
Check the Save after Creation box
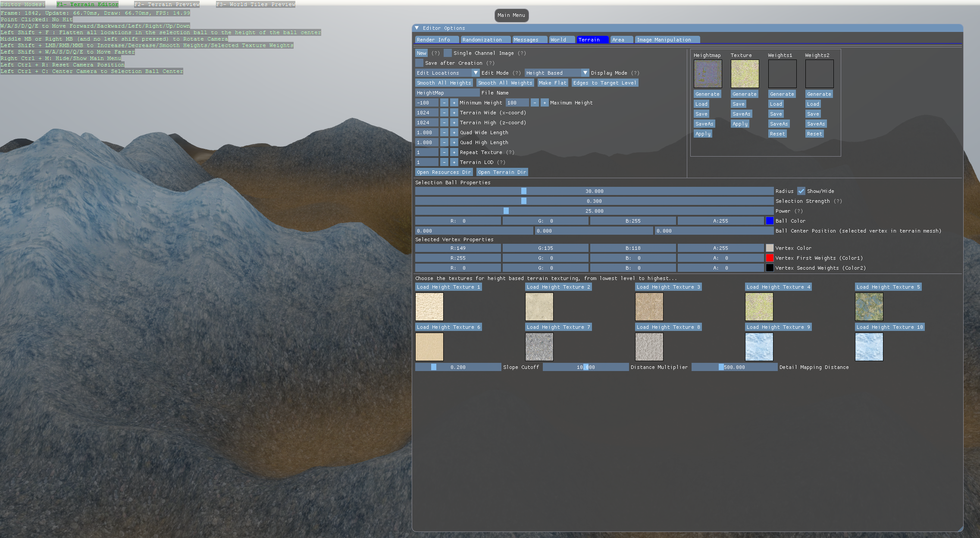tap(419, 63)
